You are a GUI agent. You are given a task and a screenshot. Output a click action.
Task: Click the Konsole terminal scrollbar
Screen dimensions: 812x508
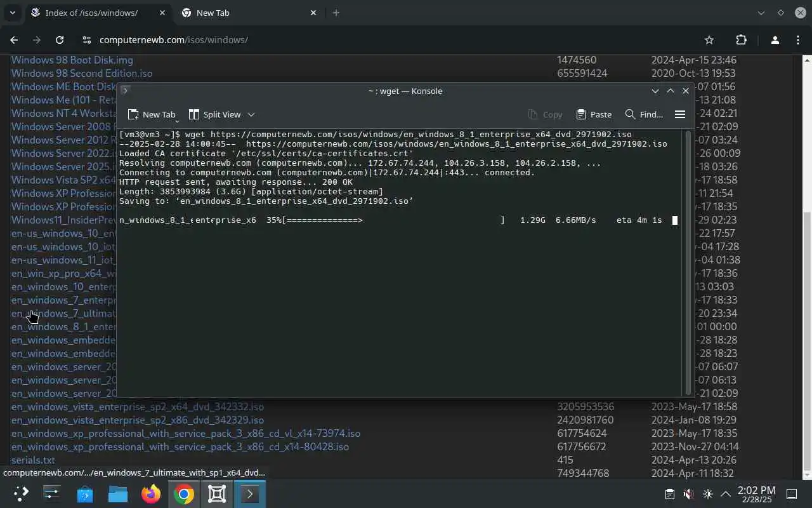tap(688, 262)
